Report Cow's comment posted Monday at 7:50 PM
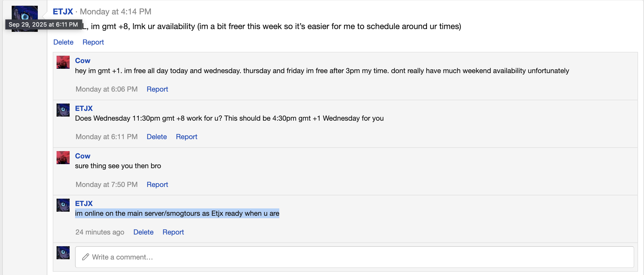 (157, 185)
